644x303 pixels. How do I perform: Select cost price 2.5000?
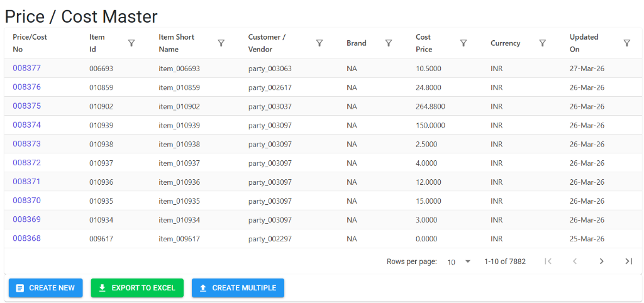426,144
